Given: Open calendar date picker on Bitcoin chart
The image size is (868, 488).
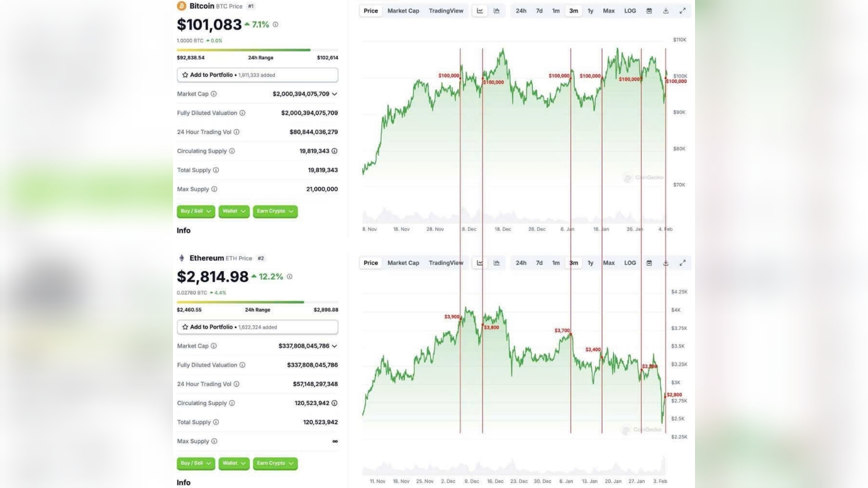Looking at the screenshot, I should click(649, 11).
